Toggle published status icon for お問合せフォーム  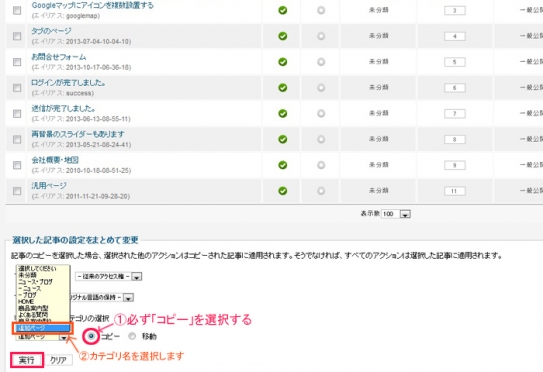coord(283,62)
